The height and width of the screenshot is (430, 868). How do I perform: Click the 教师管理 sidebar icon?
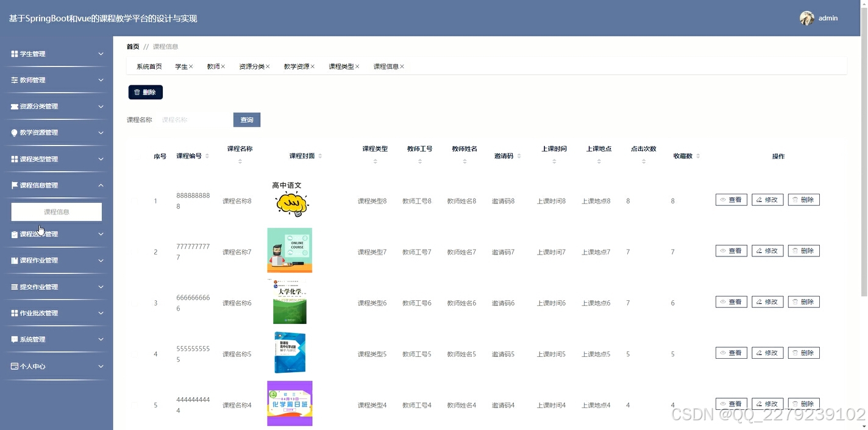15,80
